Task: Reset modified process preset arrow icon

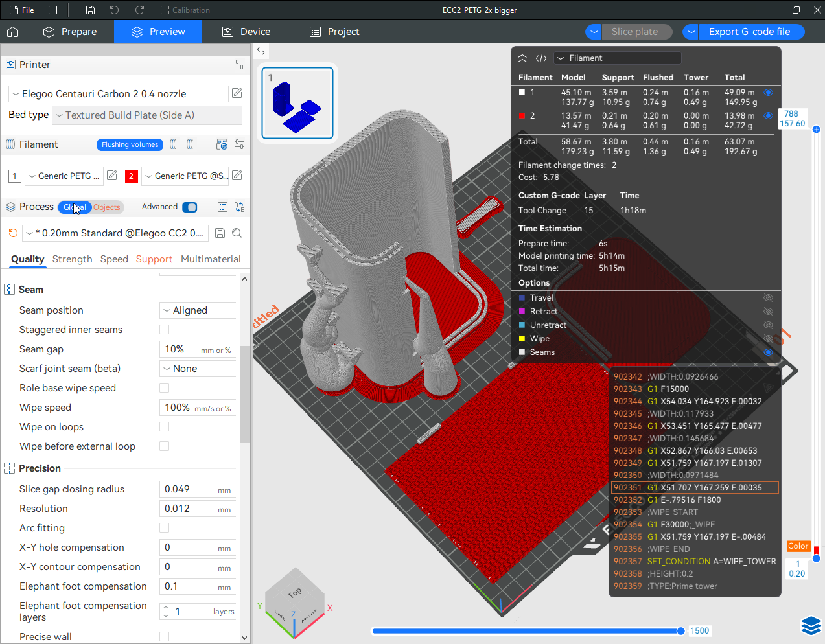Action: pos(13,233)
